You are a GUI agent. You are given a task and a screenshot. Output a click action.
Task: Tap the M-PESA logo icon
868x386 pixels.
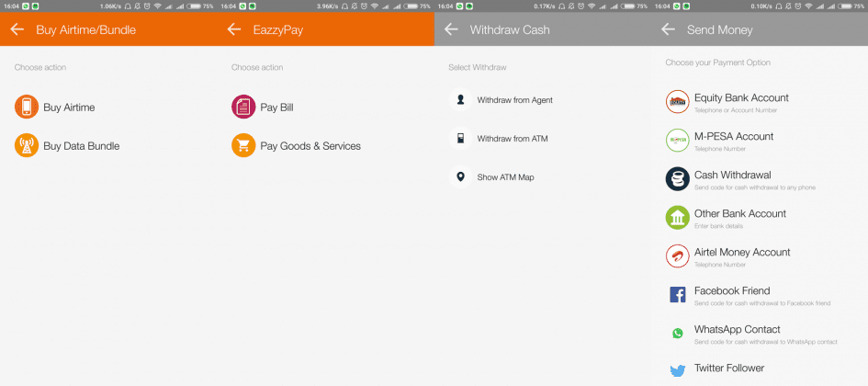(x=678, y=141)
